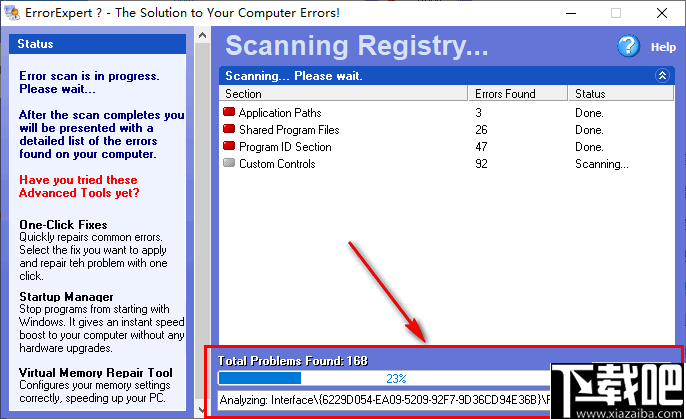This screenshot has height=419, width=686.
Task: Click the ErrorExpert app icon in title bar
Action: (12, 13)
